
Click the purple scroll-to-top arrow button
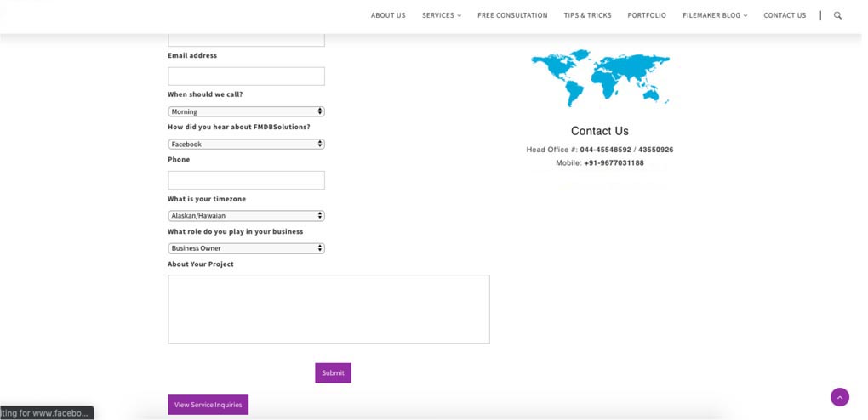click(x=839, y=397)
